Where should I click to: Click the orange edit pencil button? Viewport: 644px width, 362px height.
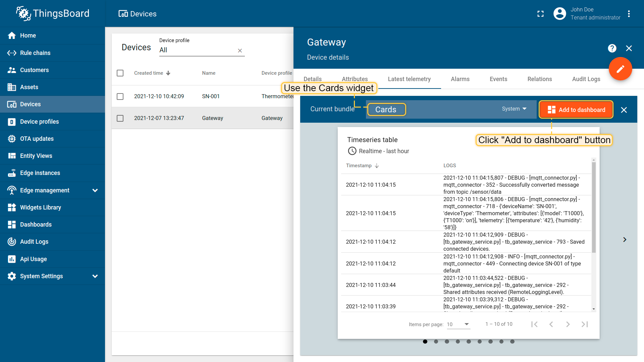coord(621,69)
